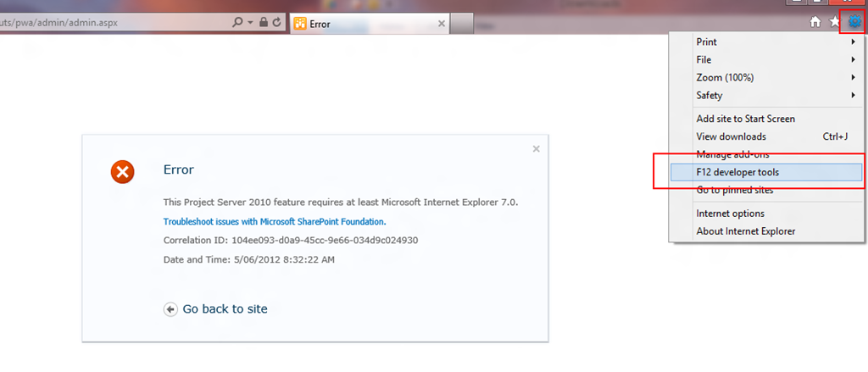This screenshot has height=372, width=868.
Task: Select About Internet Explorer
Action: coord(766,230)
